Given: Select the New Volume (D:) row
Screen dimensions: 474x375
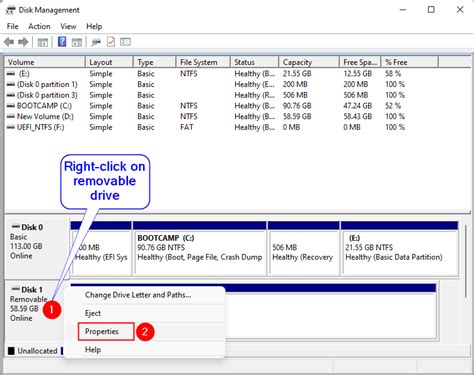Looking at the screenshot, I should click(x=221, y=116).
